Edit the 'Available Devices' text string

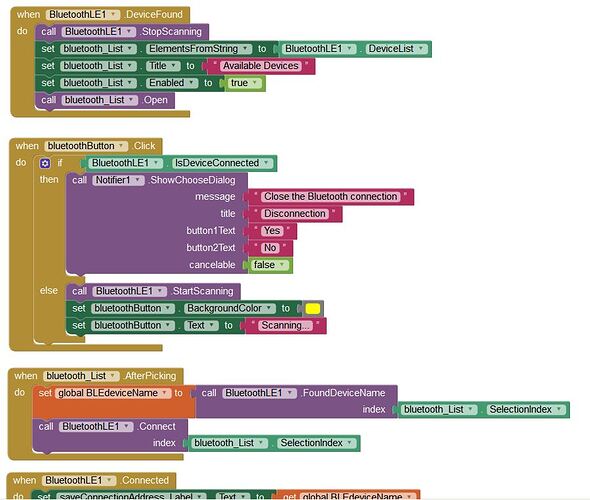tap(260, 66)
